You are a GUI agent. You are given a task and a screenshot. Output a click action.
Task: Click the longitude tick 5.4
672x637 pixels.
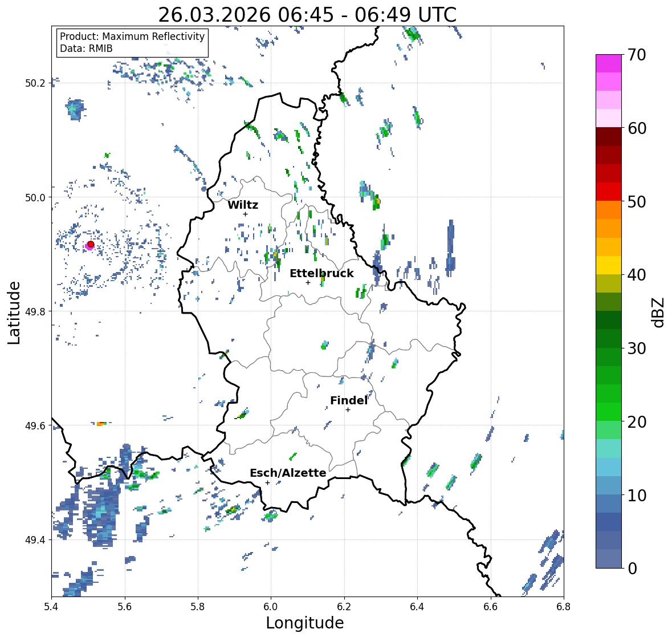(x=51, y=607)
